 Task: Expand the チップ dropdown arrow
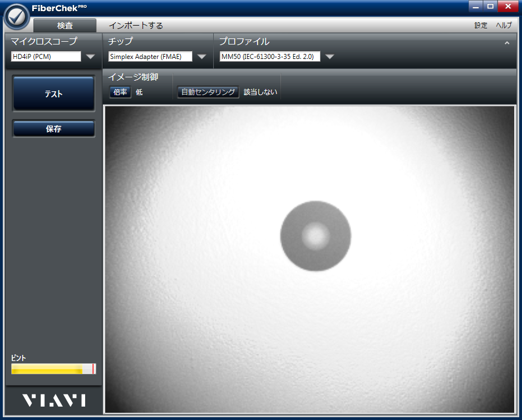pos(201,57)
